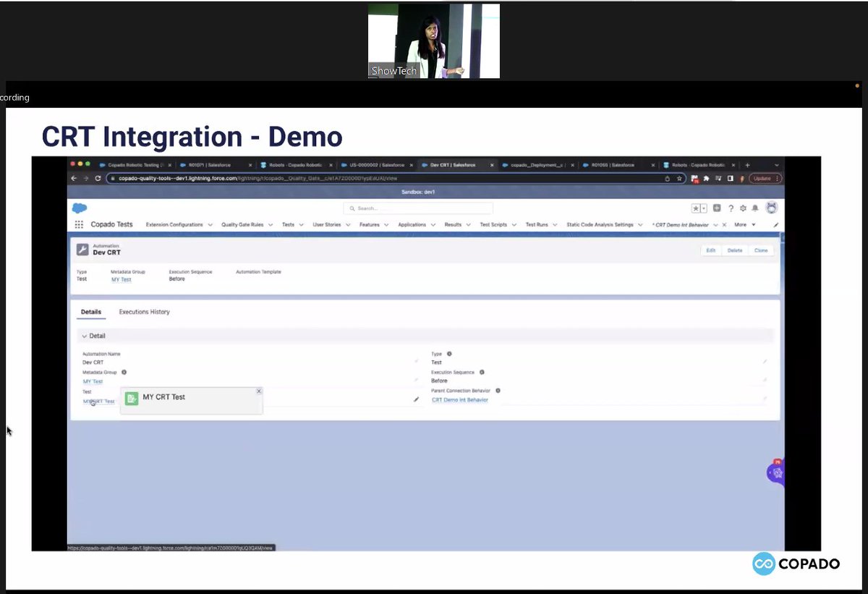The width and height of the screenshot is (868, 594).
Task: Open the App Launcher grid icon
Action: click(79, 225)
